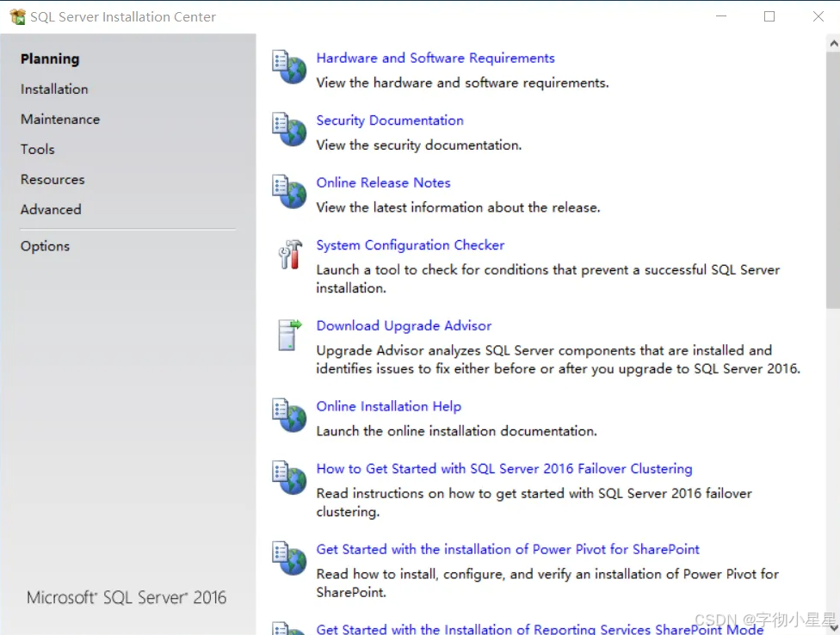Click the Security Documentation globe icon
The width and height of the screenshot is (840, 635).
tap(289, 129)
